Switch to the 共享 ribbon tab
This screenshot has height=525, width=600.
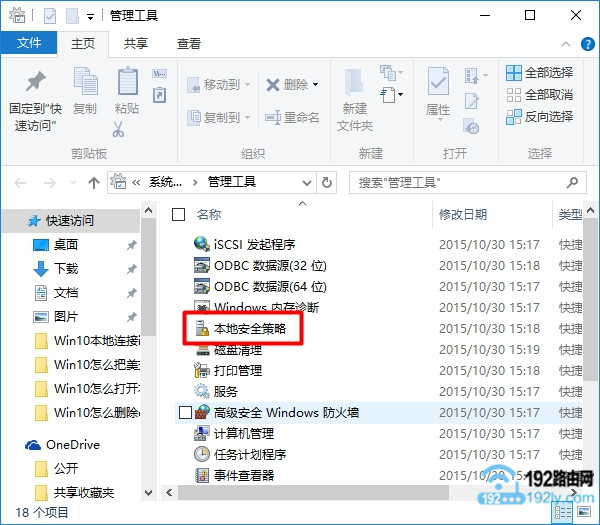(x=136, y=44)
